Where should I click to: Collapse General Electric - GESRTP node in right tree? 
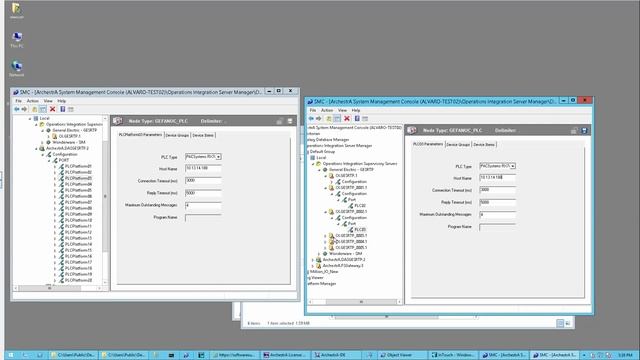319,170
